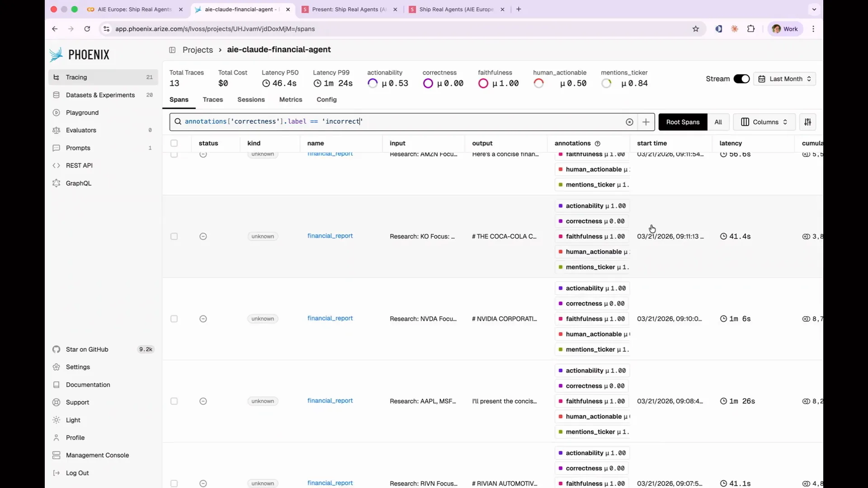
Task: Switch to the Present: Ship Real Agents browser tab
Action: click(x=349, y=9)
